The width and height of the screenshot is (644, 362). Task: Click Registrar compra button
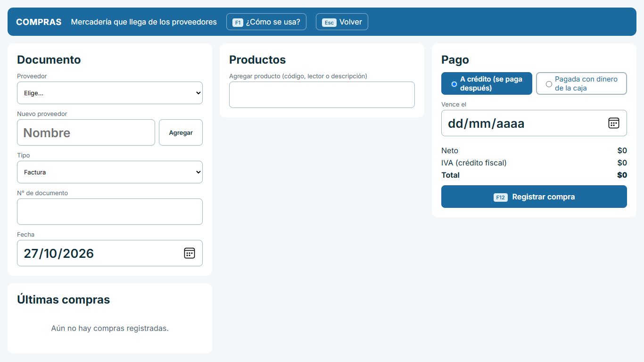(x=534, y=197)
